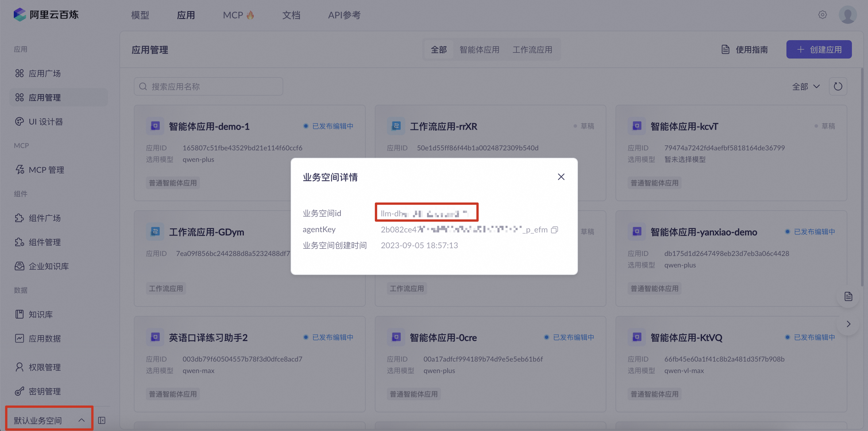Open 使用指南 link
868x431 pixels.
click(744, 49)
